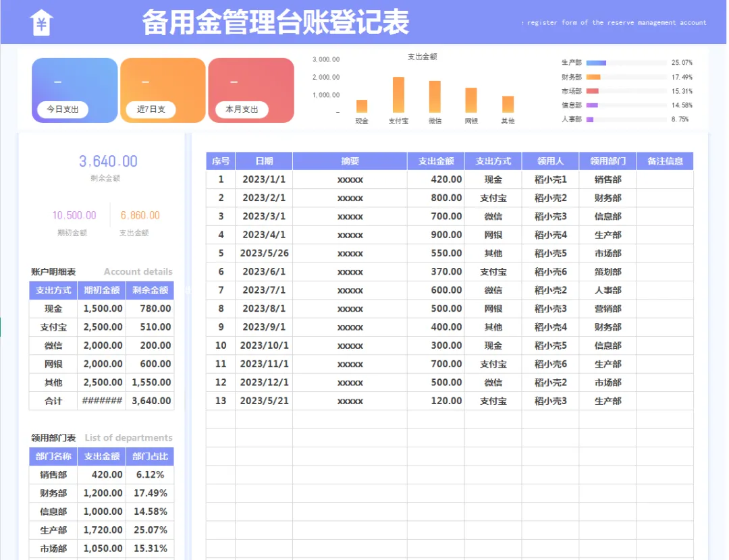Select amount cell 120.00 in row 13
This screenshot has height=560, width=729.
click(x=435, y=401)
